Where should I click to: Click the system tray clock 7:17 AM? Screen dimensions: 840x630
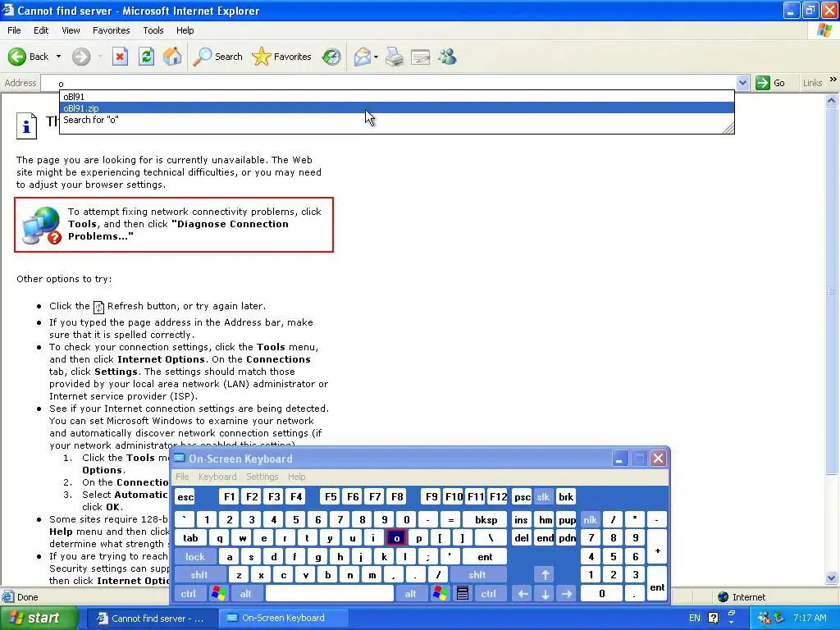810,618
